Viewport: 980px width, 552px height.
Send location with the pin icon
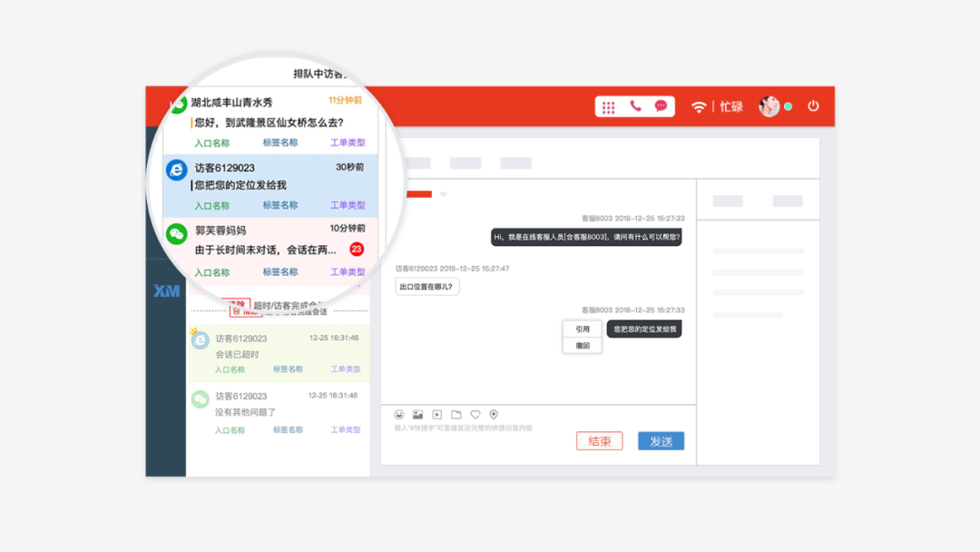coord(494,415)
